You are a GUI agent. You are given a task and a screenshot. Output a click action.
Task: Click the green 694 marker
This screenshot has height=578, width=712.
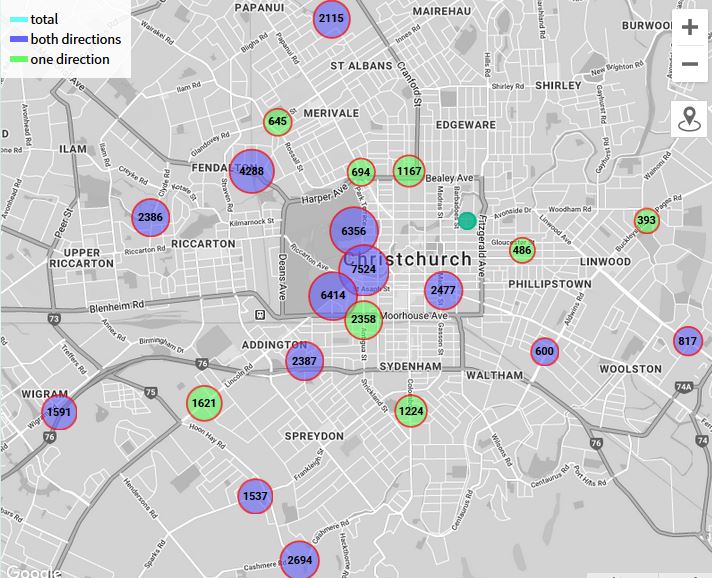[361, 172]
